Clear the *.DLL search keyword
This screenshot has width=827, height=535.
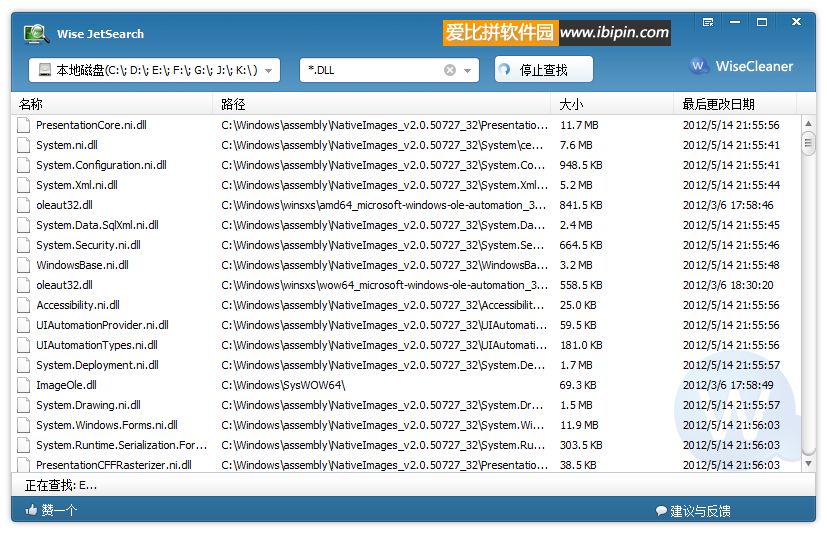(449, 70)
